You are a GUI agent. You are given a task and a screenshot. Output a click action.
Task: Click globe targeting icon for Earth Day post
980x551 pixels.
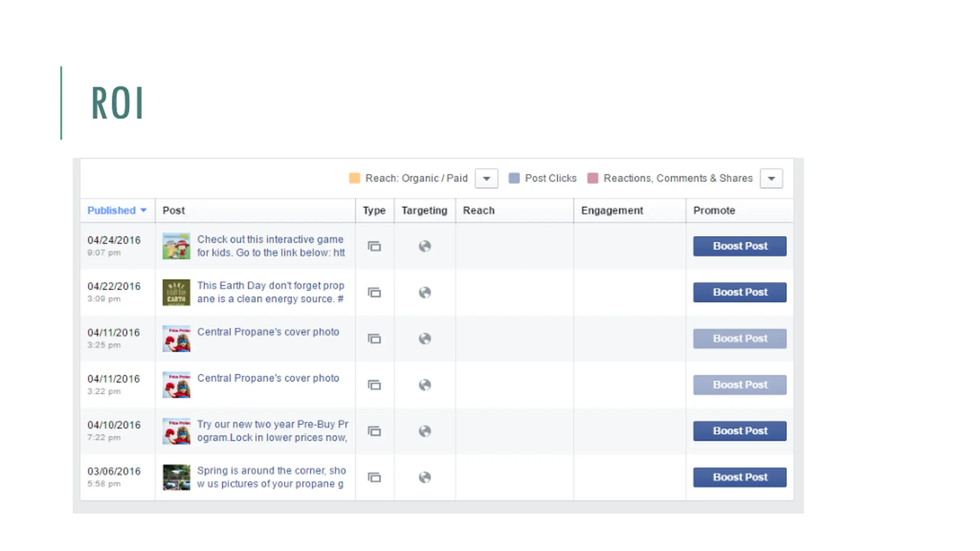tap(425, 292)
